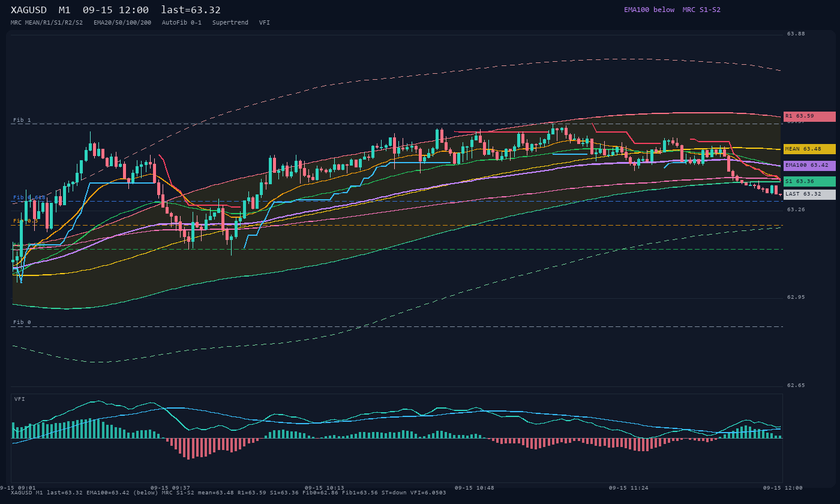Select the 62.95 price axis label
The image size is (840, 504).
(796, 297)
